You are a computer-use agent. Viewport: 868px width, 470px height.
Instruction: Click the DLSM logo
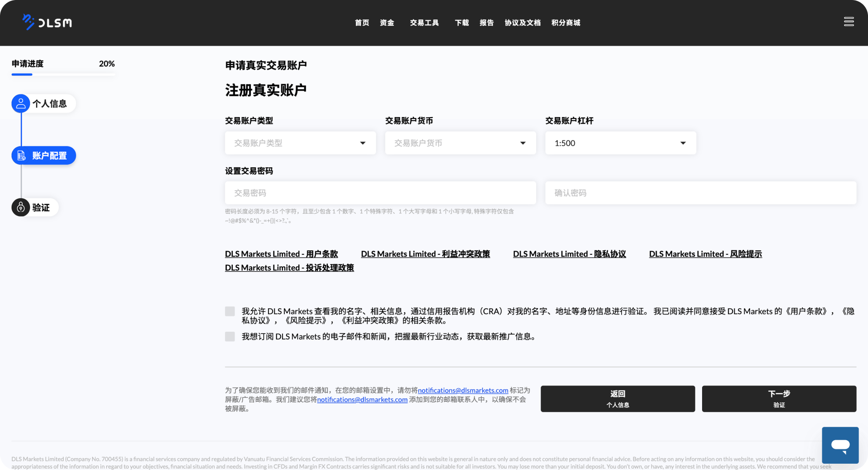point(47,22)
